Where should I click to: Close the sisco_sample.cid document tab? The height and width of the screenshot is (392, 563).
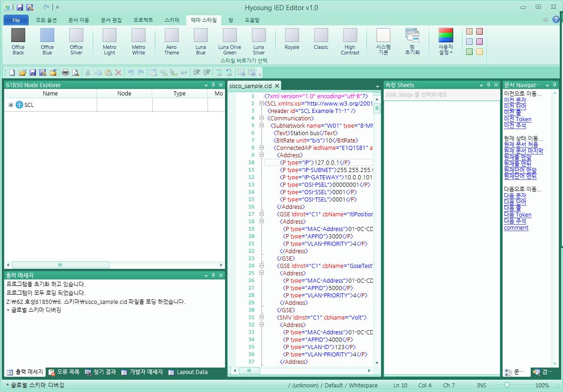[x=277, y=86]
